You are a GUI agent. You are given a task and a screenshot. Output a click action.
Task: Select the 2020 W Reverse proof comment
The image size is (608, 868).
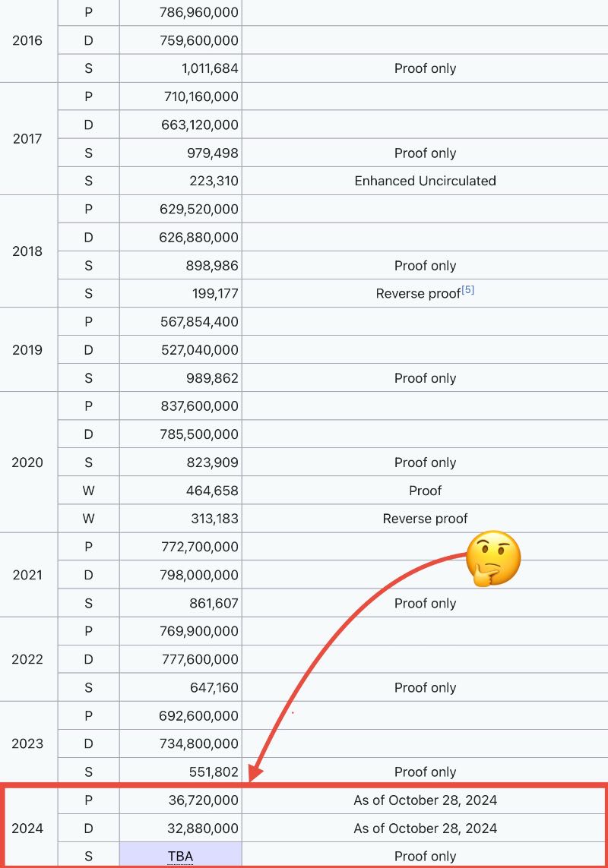tap(425, 519)
